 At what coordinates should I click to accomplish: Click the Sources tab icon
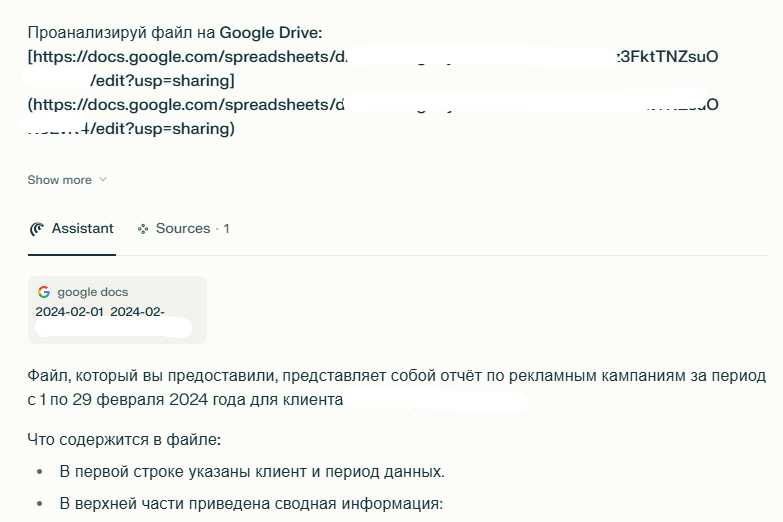click(143, 229)
